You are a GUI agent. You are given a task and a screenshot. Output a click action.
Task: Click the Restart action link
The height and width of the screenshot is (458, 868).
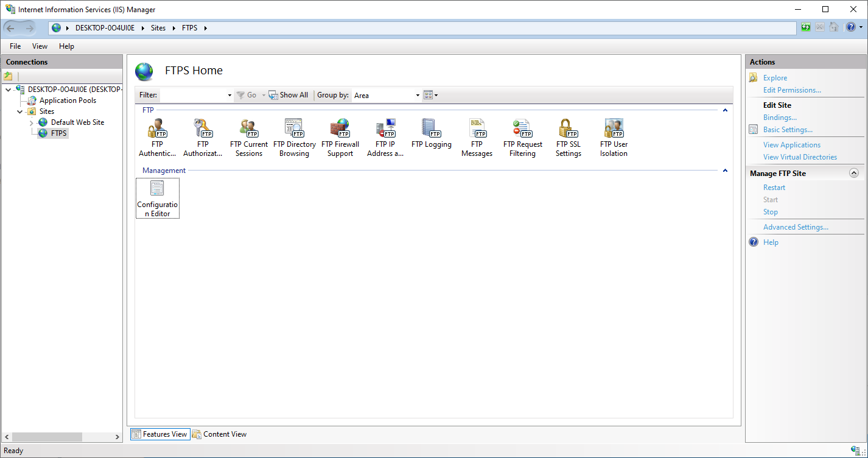point(774,188)
